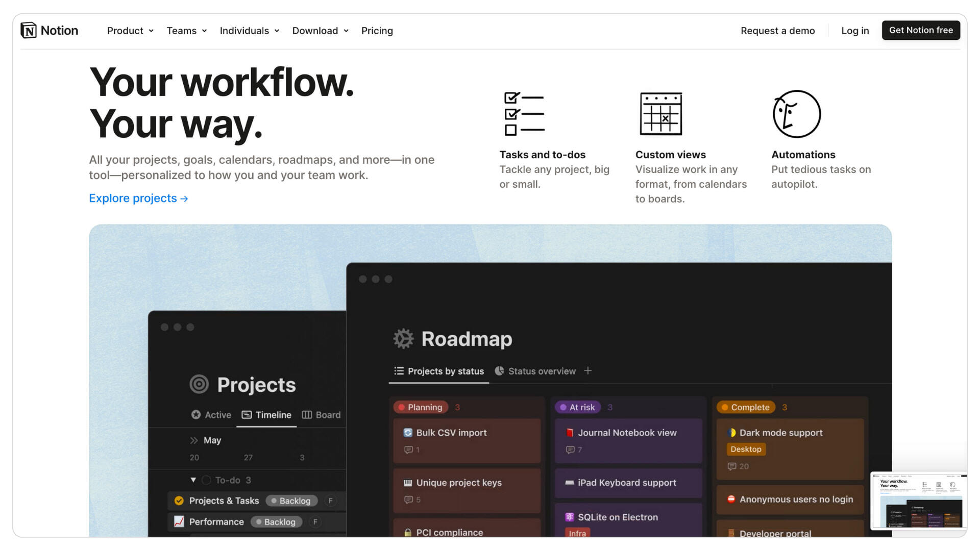The height and width of the screenshot is (551, 980).
Task: Click the Notion logo icon
Action: (x=28, y=30)
